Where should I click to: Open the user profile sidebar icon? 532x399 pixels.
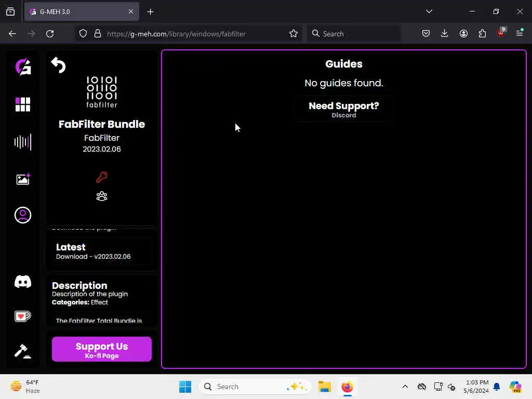tap(23, 215)
